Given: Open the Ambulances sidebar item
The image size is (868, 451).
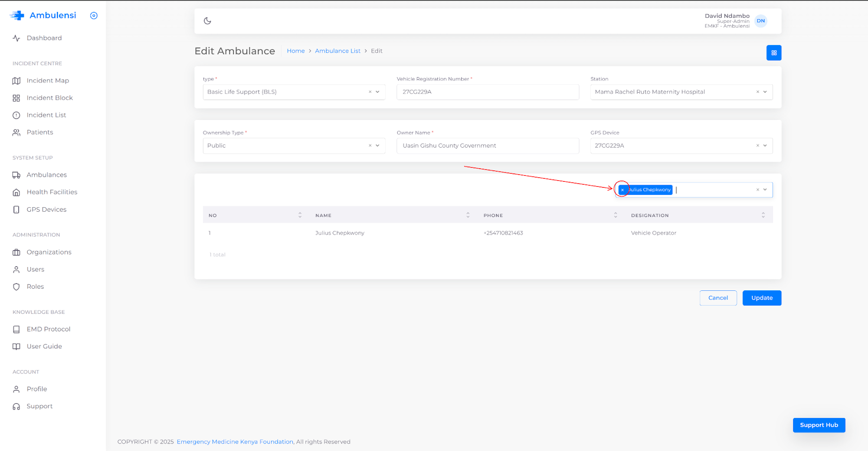Looking at the screenshot, I should 47,175.
